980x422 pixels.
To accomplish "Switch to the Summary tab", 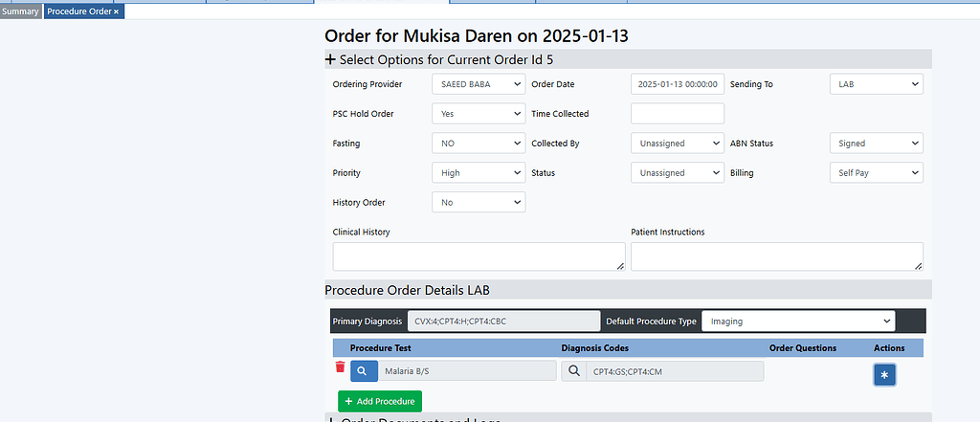I will pos(20,11).
